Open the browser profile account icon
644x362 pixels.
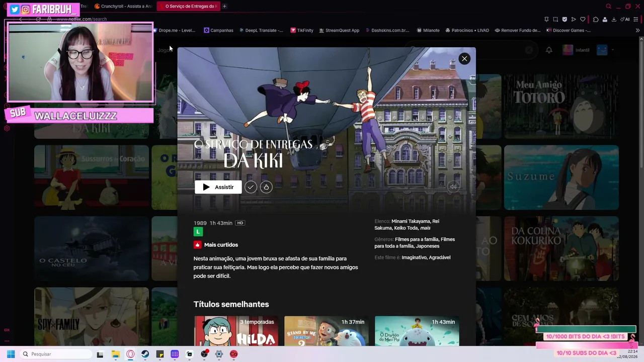click(605, 19)
